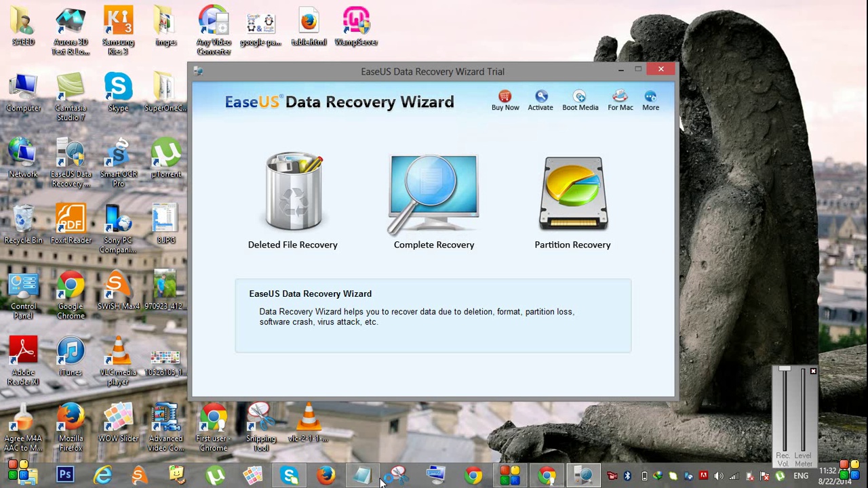Open the images folder on desktop
Viewport: 868px width, 488px height.
pos(166,27)
